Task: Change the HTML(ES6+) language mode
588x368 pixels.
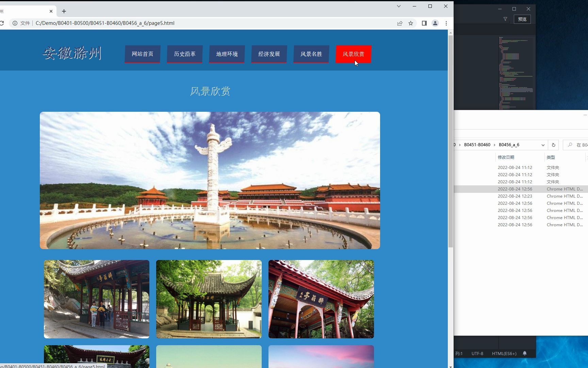Action: 504,354
